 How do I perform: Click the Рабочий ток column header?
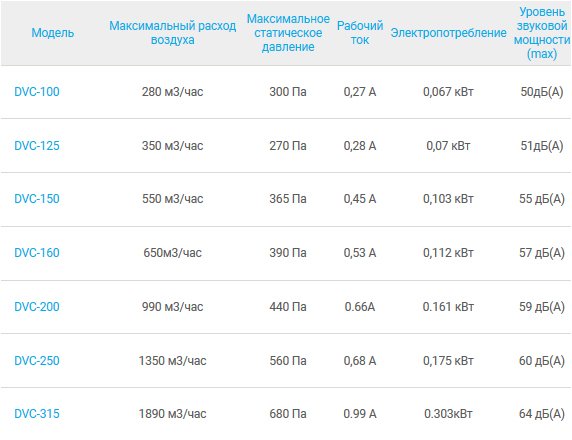pyautogui.click(x=360, y=33)
